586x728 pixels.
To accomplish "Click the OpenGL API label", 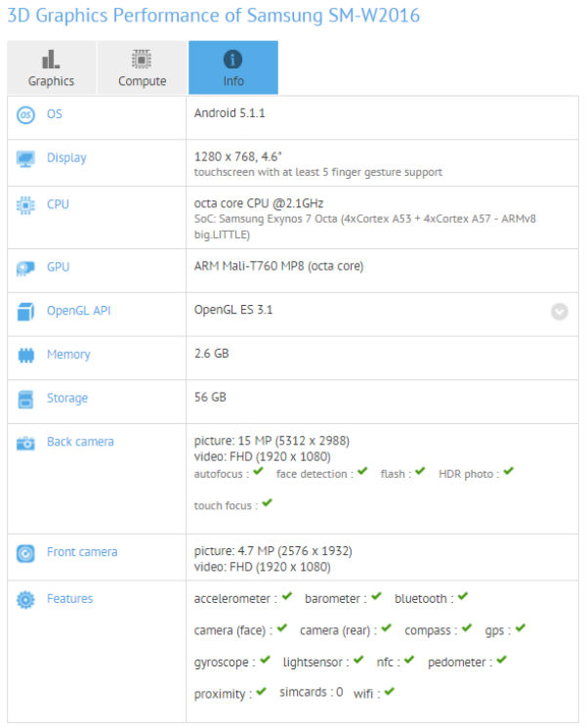I will (x=79, y=311).
